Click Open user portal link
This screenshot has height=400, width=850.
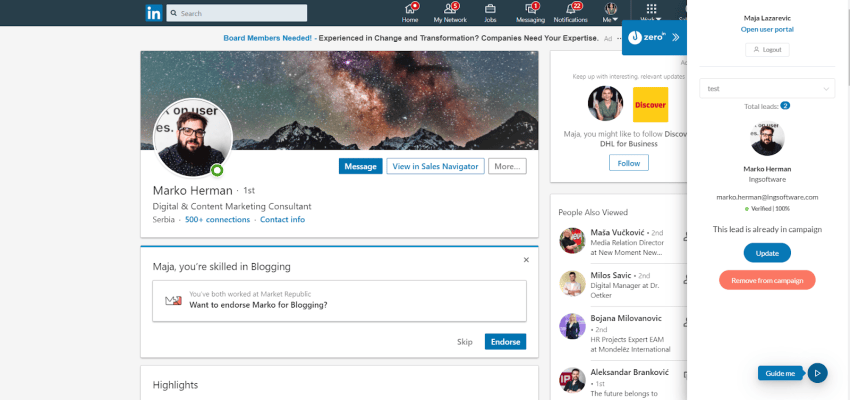[x=766, y=29]
